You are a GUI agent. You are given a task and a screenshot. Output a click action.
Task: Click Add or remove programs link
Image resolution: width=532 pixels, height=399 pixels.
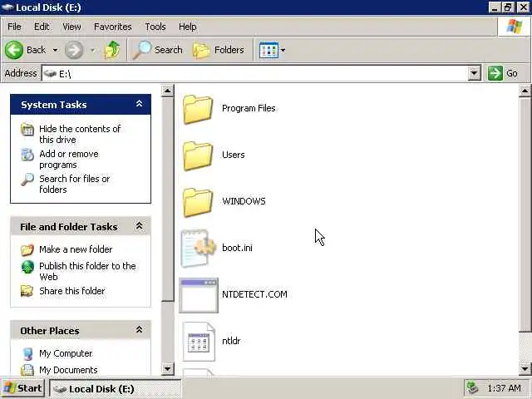pyautogui.click(x=69, y=159)
